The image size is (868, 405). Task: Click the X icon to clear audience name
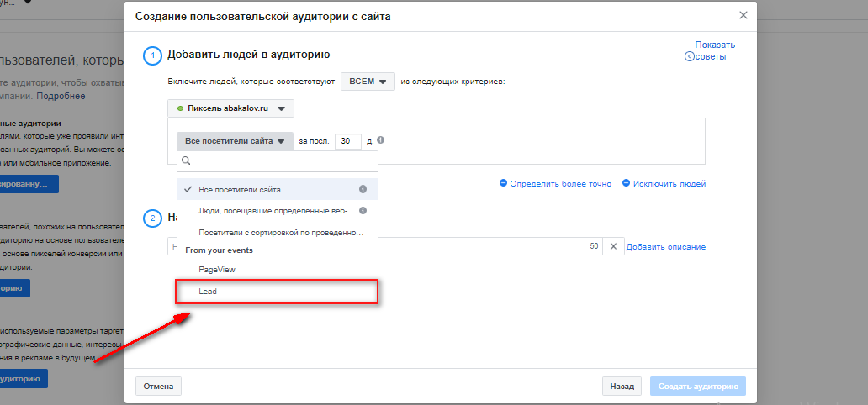tap(613, 246)
